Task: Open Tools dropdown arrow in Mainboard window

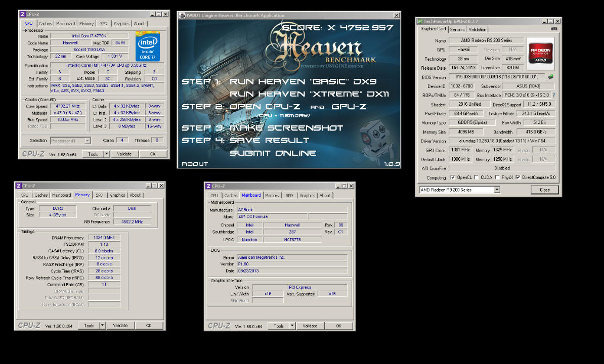Action: 292,326
